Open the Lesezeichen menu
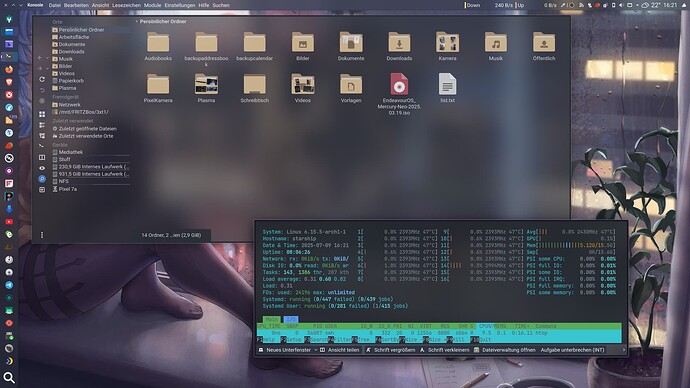Image resolution: width=690 pixels, height=388 pixels. 126,5
